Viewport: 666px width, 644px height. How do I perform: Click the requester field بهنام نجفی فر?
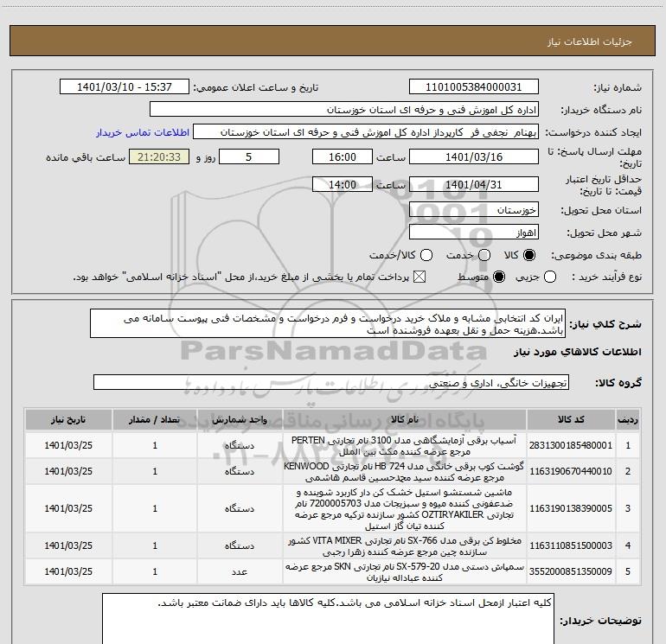coord(366,132)
